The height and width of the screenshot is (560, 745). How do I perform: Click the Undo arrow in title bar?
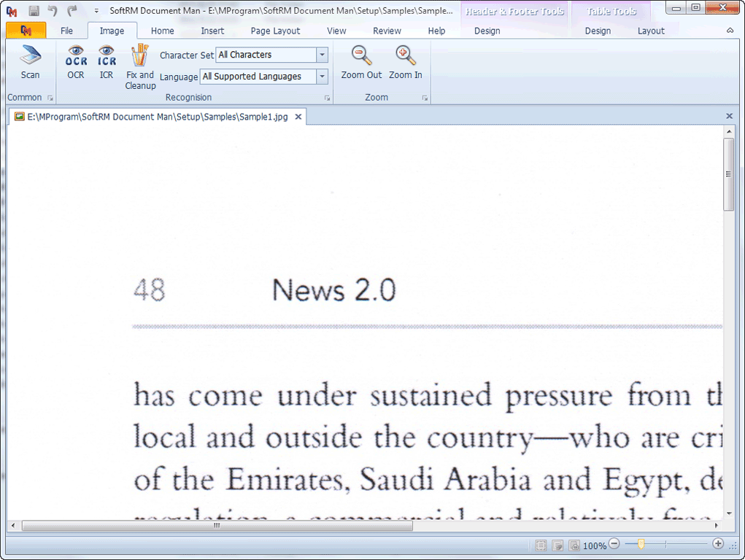[53, 10]
